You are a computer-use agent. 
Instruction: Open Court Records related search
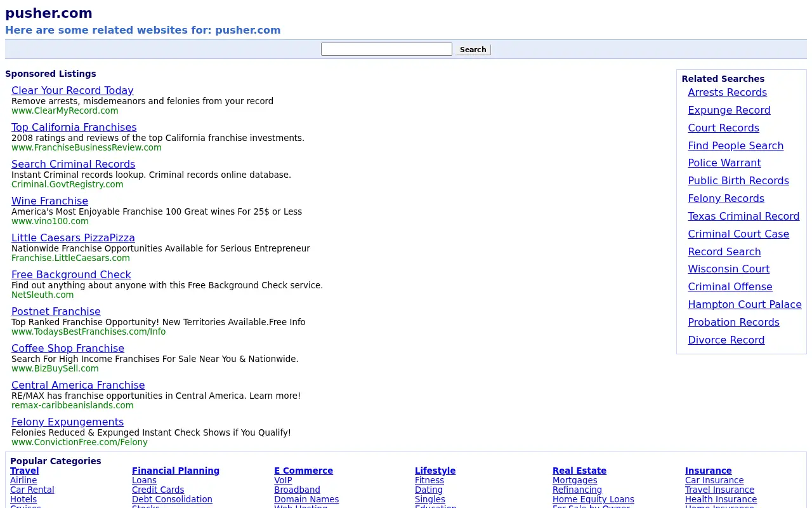(x=724, y=128)
